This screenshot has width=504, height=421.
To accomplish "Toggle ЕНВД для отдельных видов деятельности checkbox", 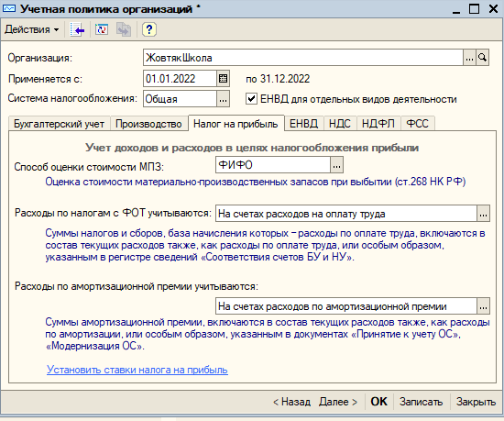I will (x=251, y=99).
